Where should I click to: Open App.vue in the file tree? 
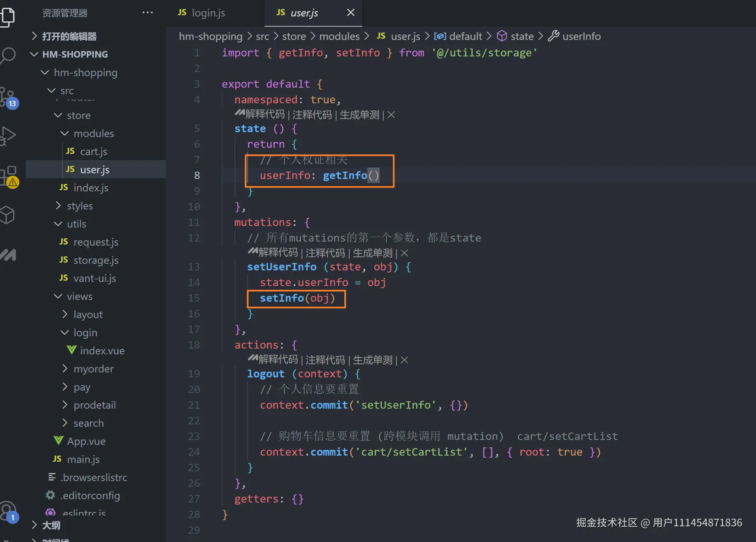coord(96,441)
